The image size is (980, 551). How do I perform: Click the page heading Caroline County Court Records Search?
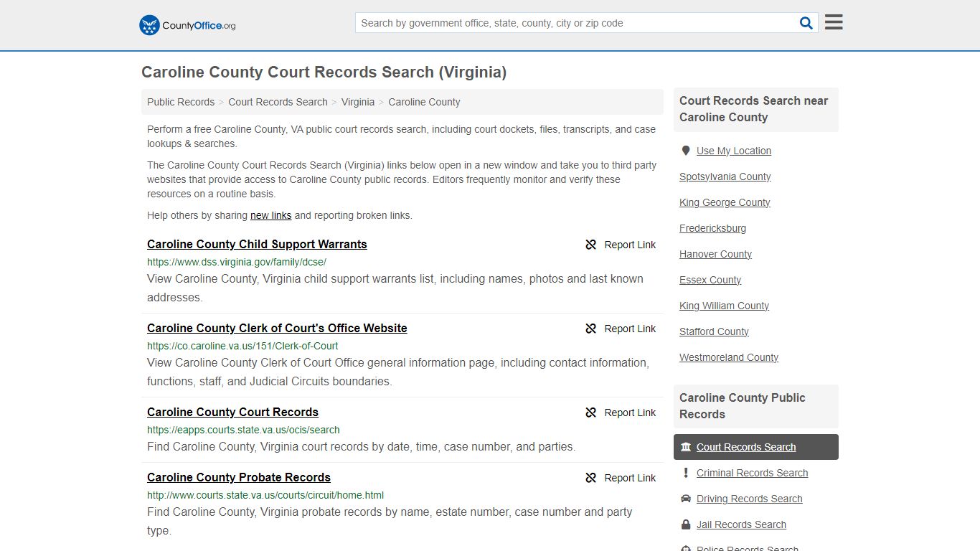pyautogui.click(x=324, y=72)
